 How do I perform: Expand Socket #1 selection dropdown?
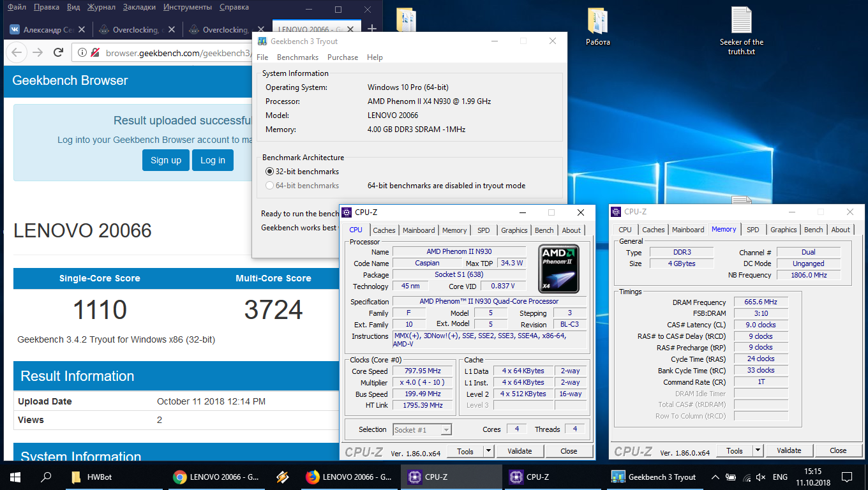click(x=446, y=429)
